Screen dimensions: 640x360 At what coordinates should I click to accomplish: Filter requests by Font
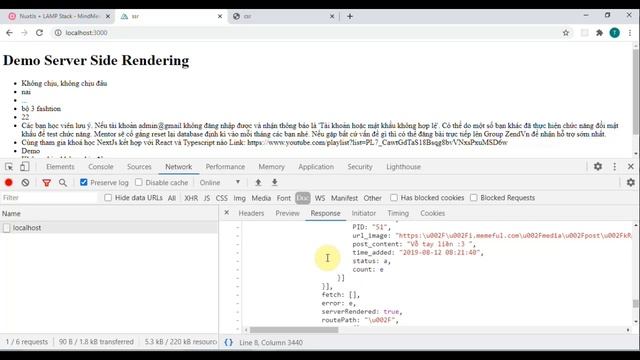click(284, 198)
